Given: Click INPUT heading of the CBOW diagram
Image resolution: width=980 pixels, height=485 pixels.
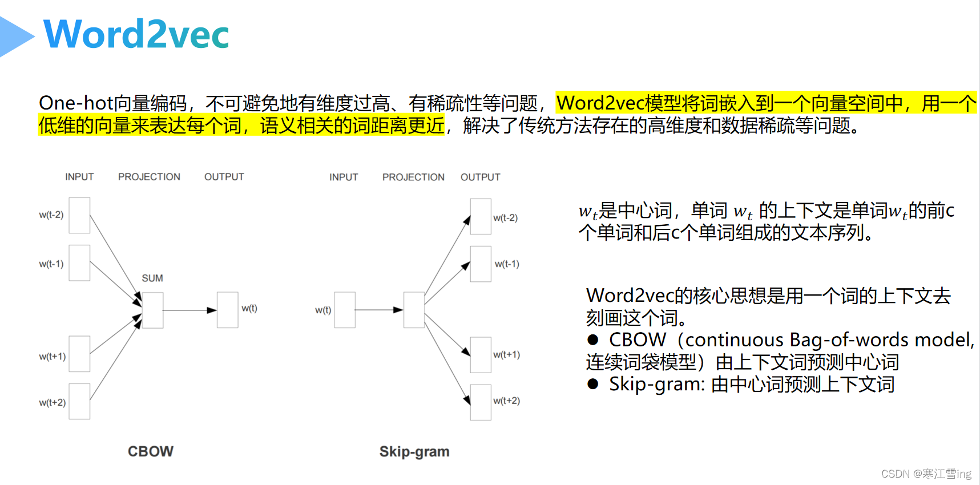Looking at the screenshot, I should click(79, 177).
